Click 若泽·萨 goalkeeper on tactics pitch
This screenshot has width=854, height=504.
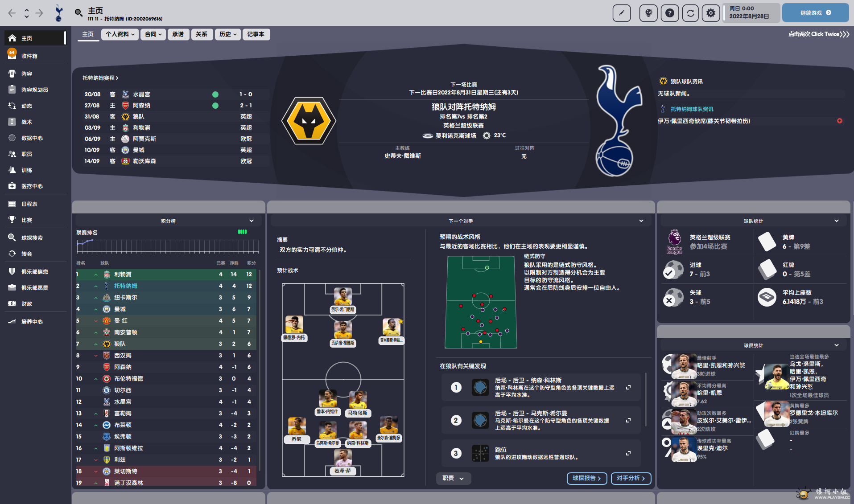342,462
